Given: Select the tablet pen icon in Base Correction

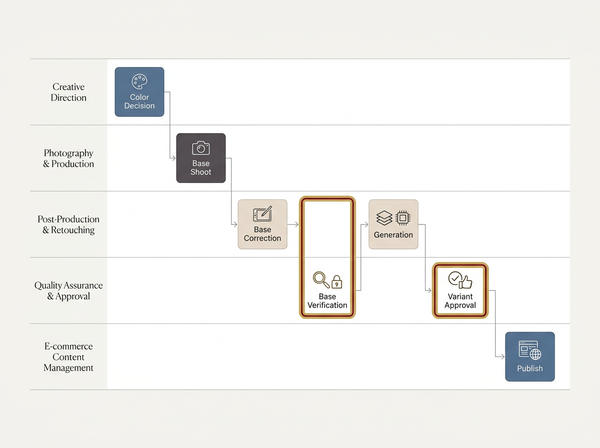Looking at the screenshot, I should pos(262,214).
